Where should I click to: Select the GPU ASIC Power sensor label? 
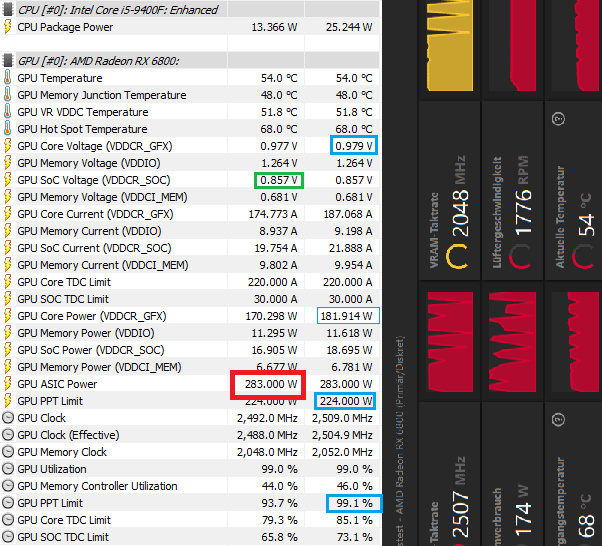pyautogui.click(x=57, y=384)
